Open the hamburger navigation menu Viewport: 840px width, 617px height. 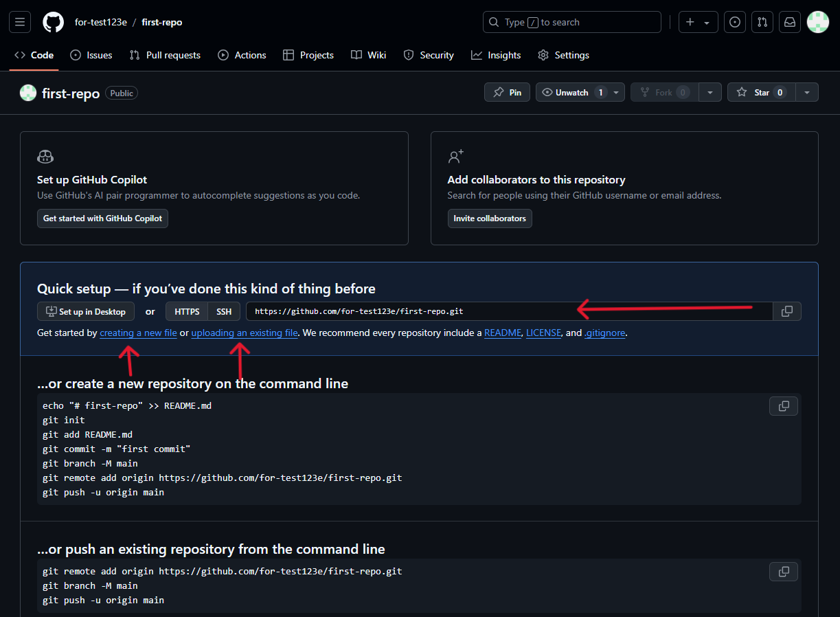coord(19,21)
